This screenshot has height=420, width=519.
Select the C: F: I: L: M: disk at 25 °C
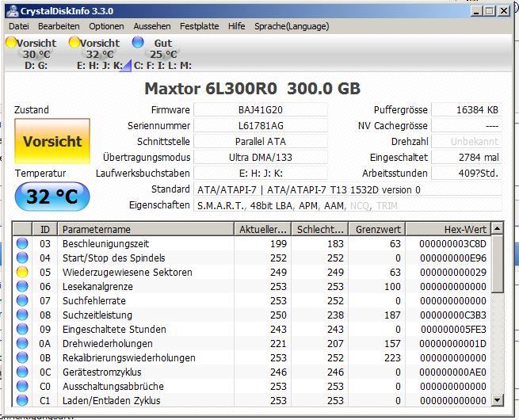click(162, 54)
